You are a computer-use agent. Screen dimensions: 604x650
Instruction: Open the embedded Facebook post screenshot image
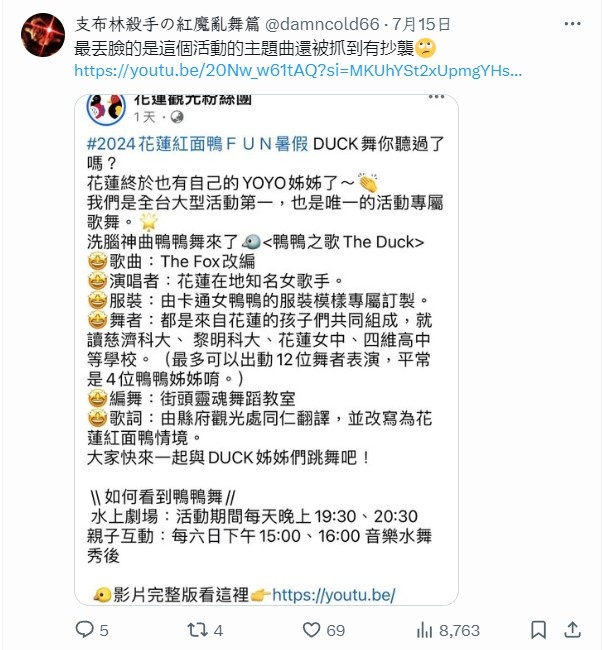[267, 349]
